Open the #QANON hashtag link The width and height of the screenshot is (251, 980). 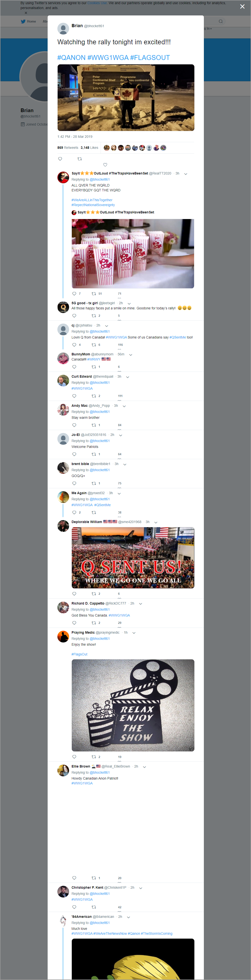pyautogui.click(x=71, y=58)
